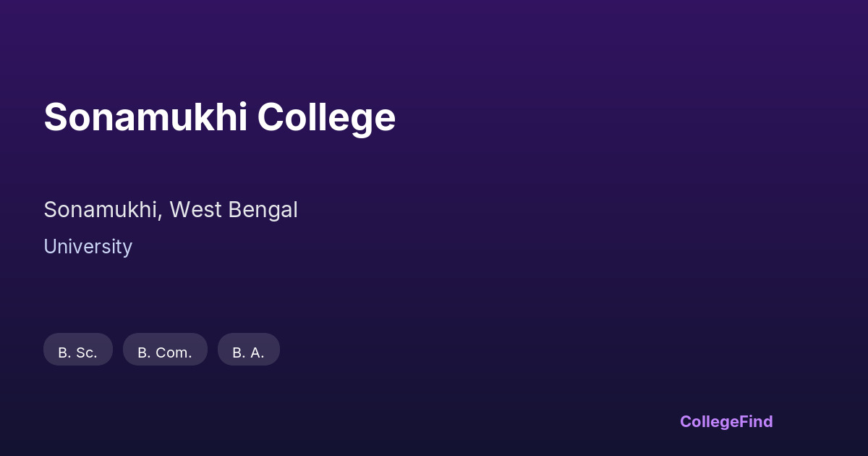Click the Sonamukhi College title

[219, 117]
